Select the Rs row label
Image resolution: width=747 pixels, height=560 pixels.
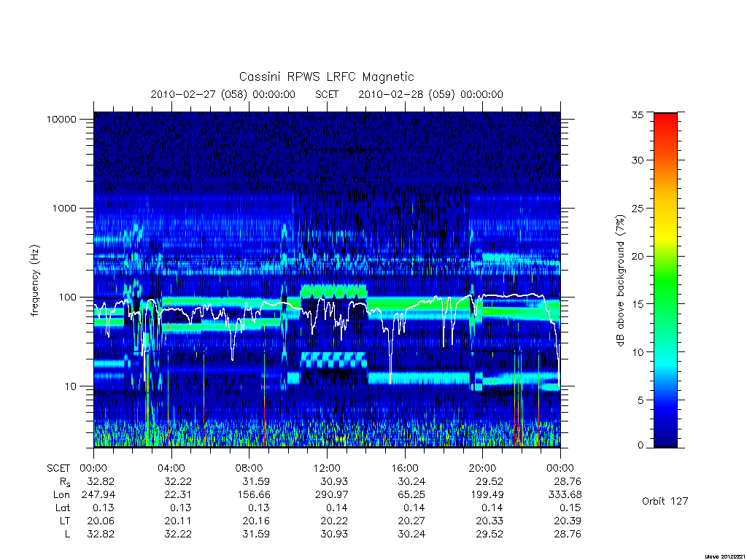tap(63, 482)
